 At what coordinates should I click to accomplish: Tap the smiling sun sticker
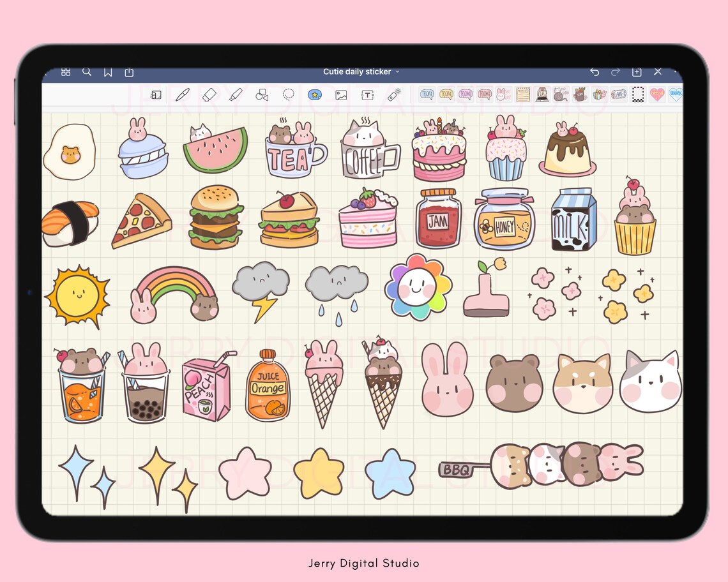click(77, 296)
